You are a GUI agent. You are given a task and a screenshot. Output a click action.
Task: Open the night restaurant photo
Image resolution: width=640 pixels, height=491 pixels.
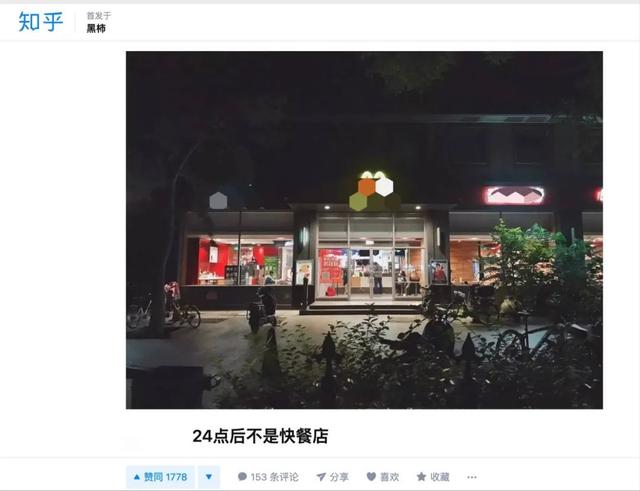[364, 230]
